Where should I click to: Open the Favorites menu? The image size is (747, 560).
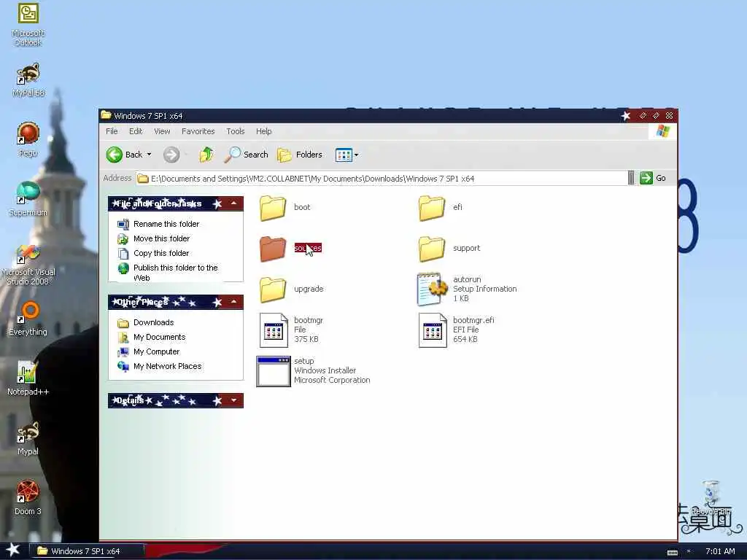[198, 131]
